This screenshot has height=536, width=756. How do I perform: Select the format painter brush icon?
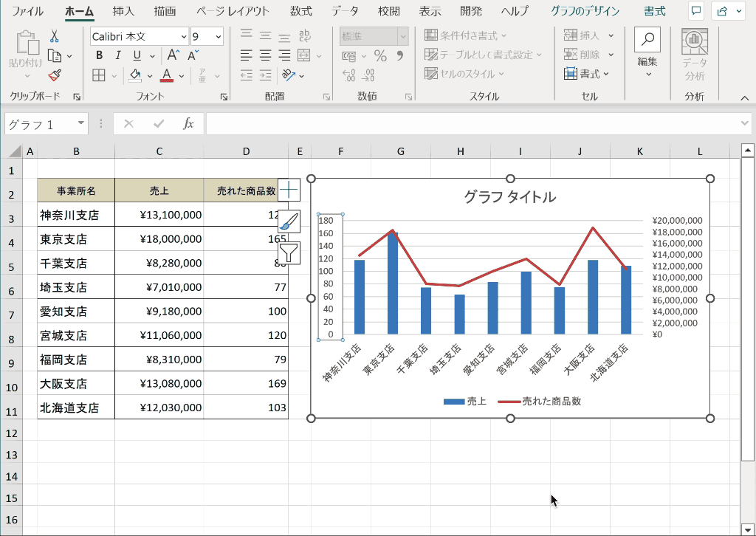coord(55,75)
